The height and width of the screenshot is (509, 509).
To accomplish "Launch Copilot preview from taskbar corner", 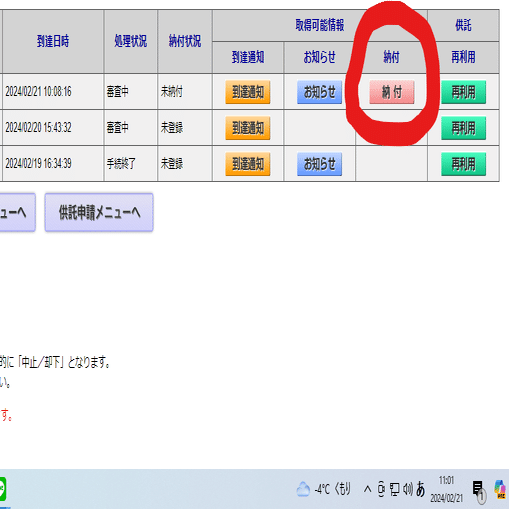I will [500, 489].
